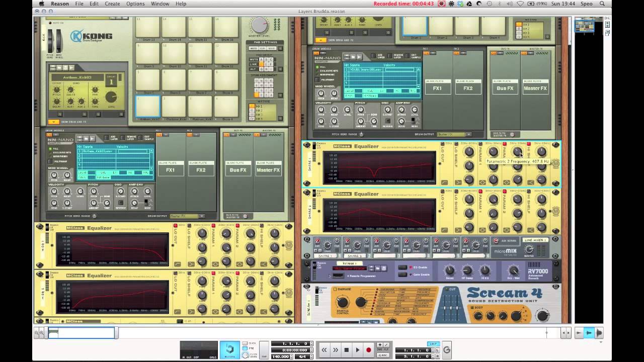Open the Reason application menu
This screenshot has height=362, width=644.
[x=60, y=4]
